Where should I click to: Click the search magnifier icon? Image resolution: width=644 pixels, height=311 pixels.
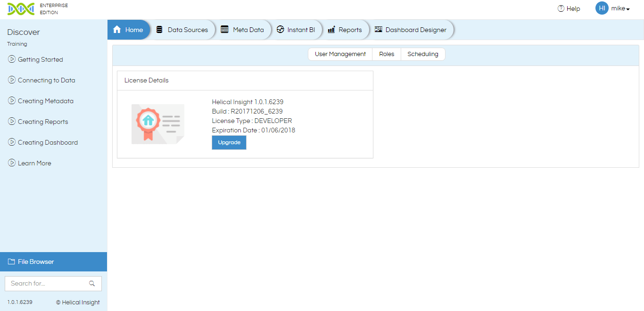click(x=92, y=284)
